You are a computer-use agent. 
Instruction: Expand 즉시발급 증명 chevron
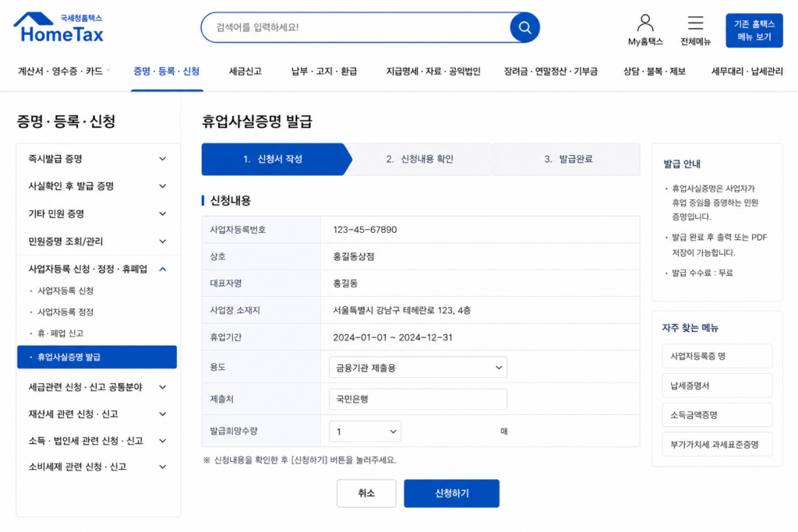click(162, 159)
